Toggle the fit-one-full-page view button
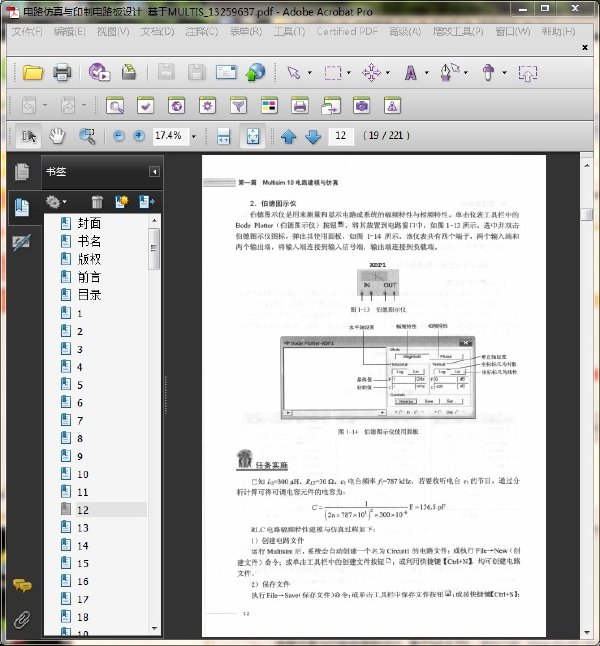 click(x=253, y=136)
